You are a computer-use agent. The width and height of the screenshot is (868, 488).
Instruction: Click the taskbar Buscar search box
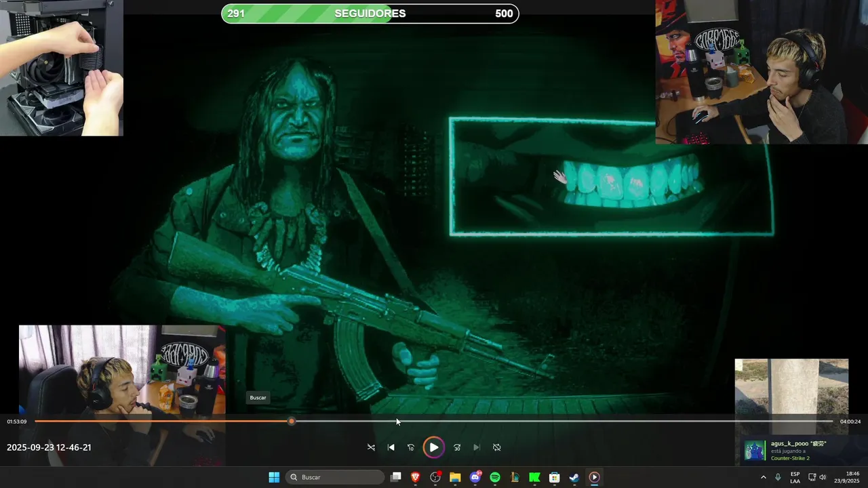point(335,477)
